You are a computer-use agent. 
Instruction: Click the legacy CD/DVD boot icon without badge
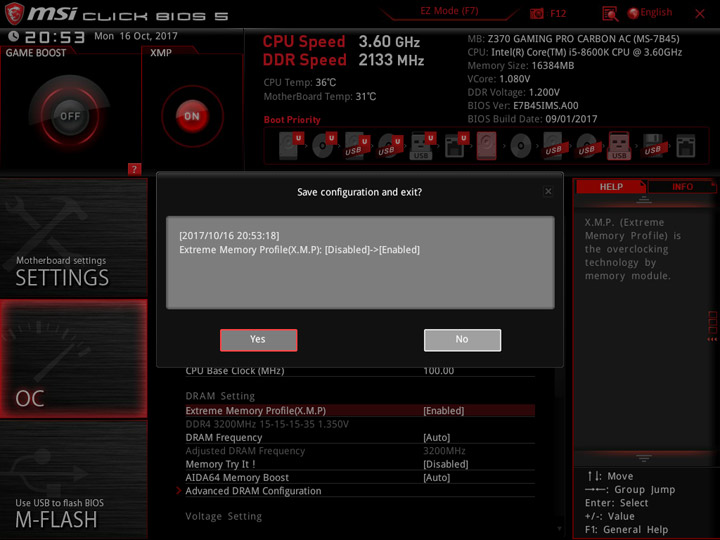[520, 146]
